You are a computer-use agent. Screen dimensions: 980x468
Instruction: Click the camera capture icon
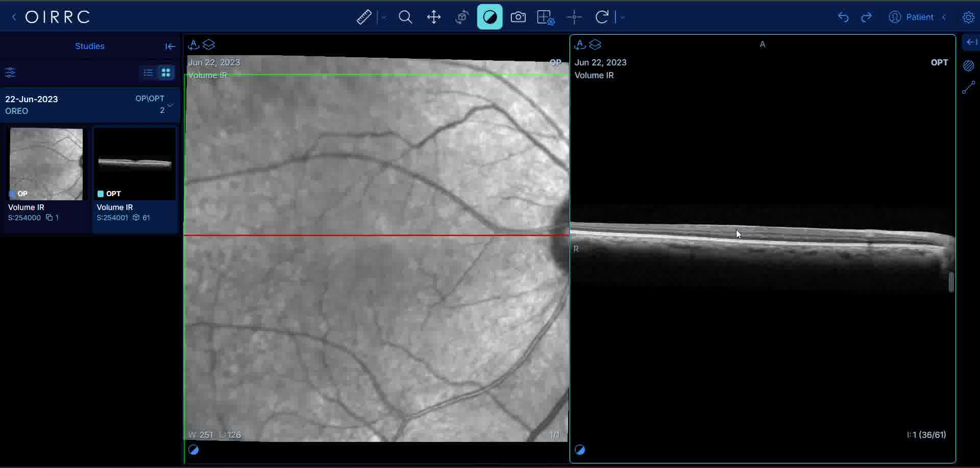coord(518,17)
